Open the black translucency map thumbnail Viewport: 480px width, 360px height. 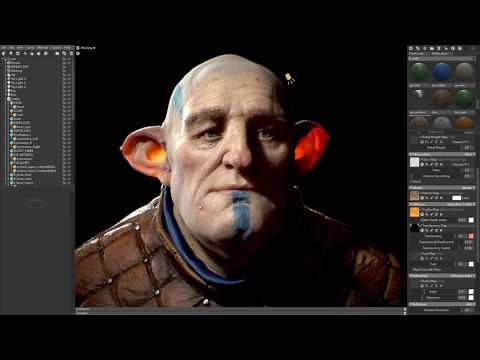(x=414, y=228)
